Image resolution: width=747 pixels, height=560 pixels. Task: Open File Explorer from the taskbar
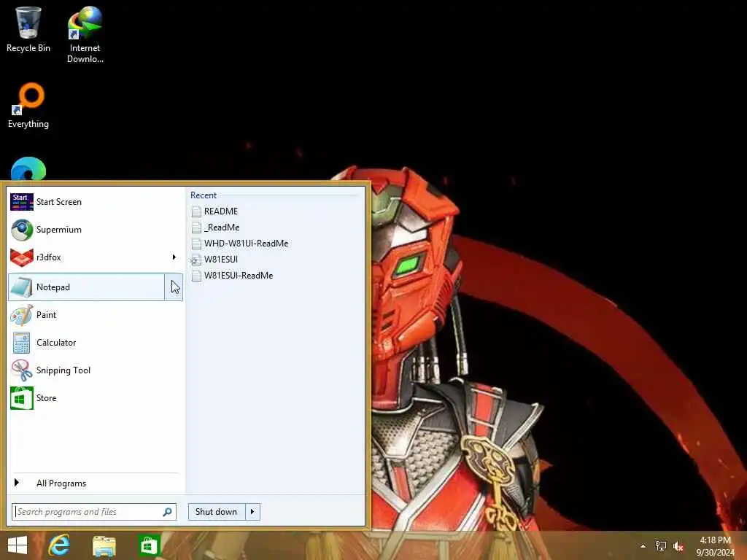click(104, 545)
